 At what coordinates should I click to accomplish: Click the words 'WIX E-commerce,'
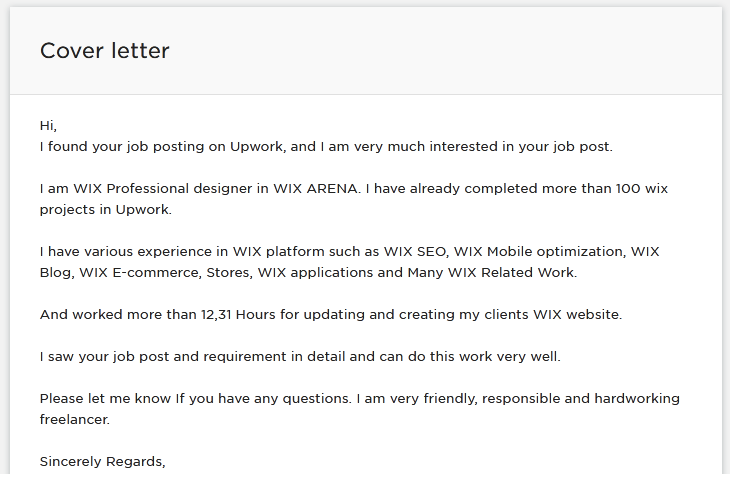[140, 273]
